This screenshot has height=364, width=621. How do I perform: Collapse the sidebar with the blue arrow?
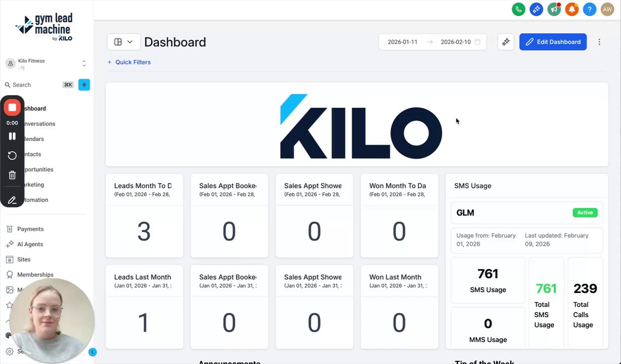click(x=92, y=352)
